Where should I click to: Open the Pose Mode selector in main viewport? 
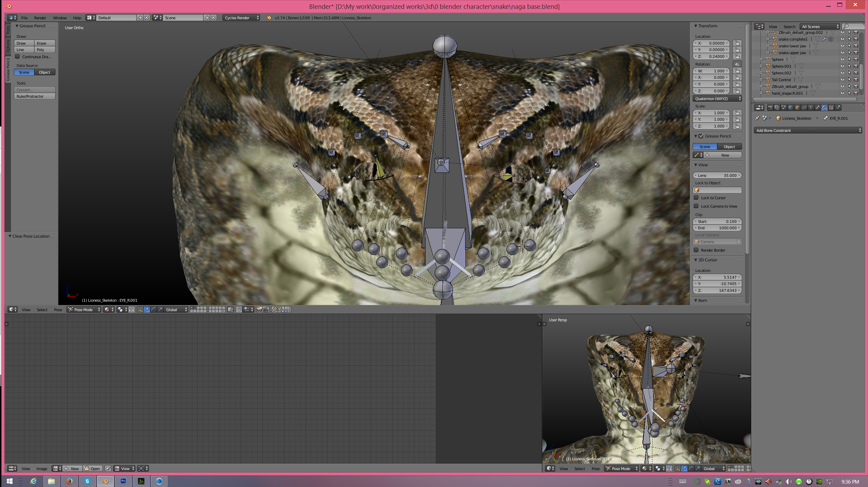pos(84,309)
